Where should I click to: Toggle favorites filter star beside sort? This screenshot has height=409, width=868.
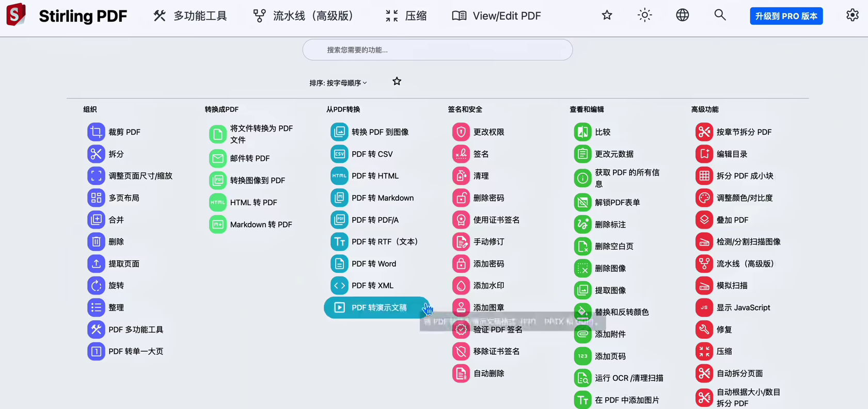tap(397, 81)
